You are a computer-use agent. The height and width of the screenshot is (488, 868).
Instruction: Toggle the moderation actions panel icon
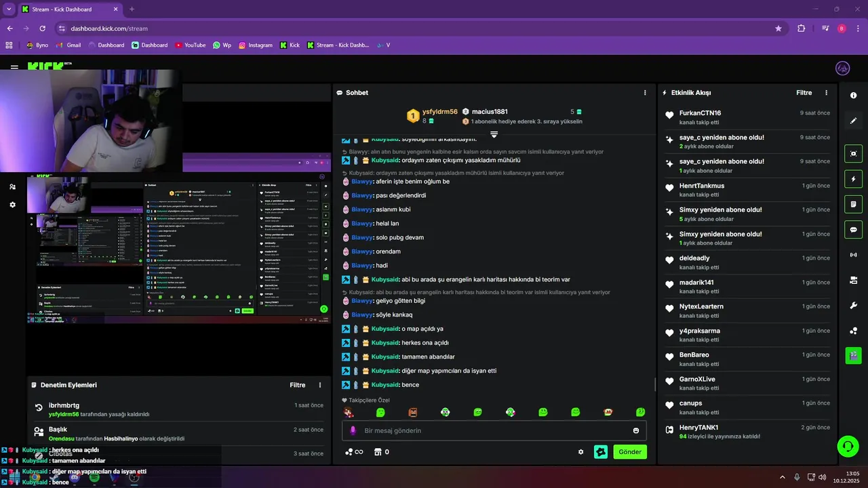(x=853, y=204)
